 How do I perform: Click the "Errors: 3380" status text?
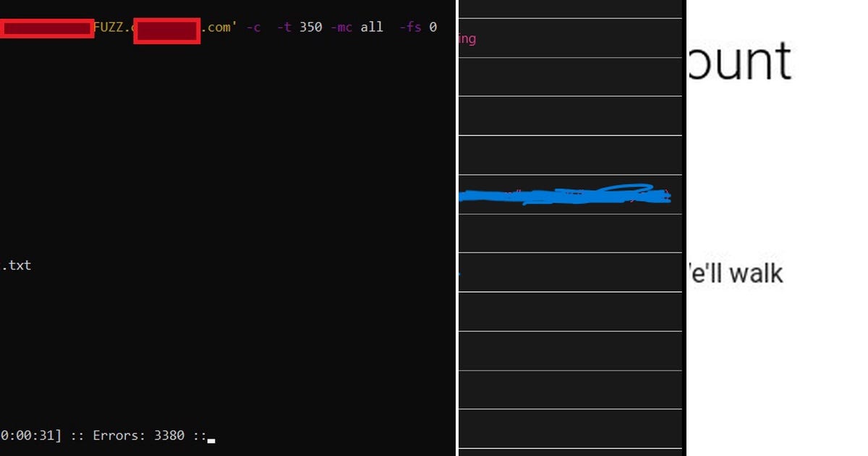[139, 436]
